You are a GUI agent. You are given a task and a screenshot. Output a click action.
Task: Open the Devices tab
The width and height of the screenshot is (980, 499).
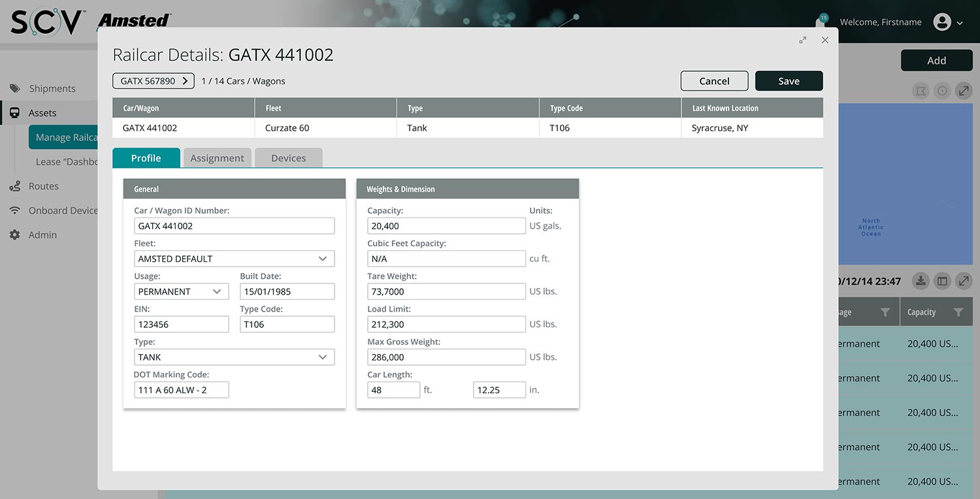(288, 158)
